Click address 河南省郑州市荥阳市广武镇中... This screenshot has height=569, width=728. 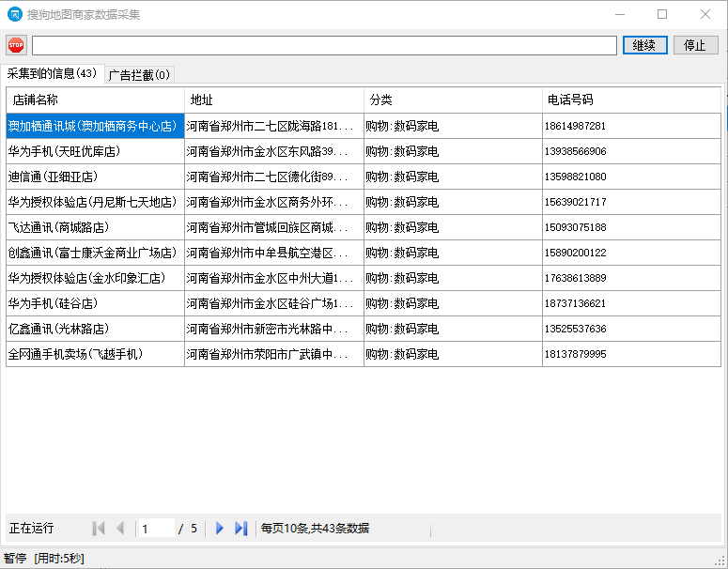tap(267, 354)
